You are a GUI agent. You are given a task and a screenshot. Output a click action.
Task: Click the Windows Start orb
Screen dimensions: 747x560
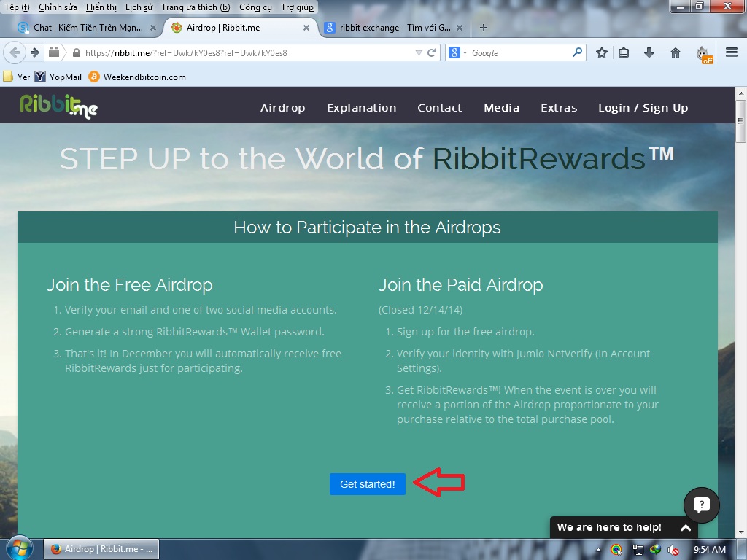point(18,548)
